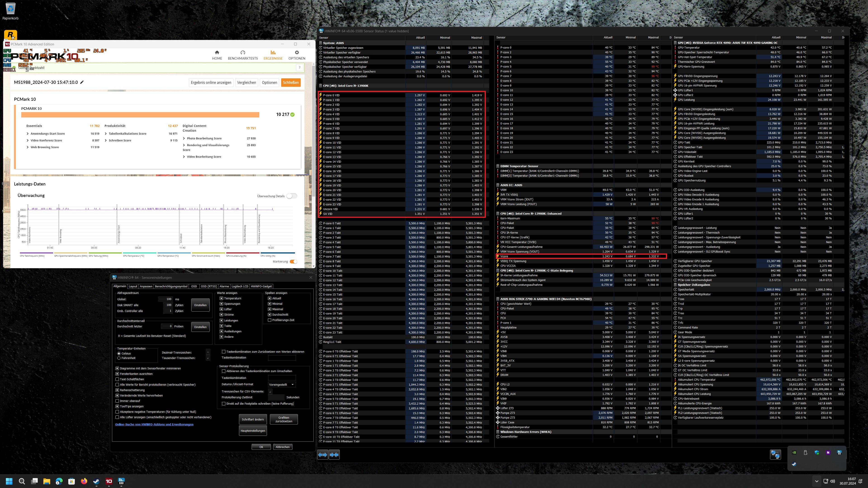Click HWiNFO network monitors icon at bottom right
This screenshot has height=488, width=868.
pos(775,455)
